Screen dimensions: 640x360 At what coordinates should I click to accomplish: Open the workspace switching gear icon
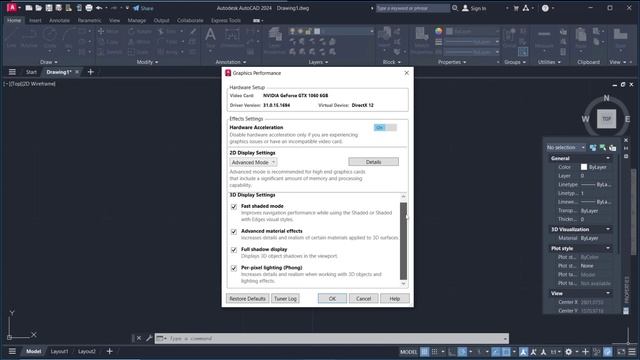(568, 351)
